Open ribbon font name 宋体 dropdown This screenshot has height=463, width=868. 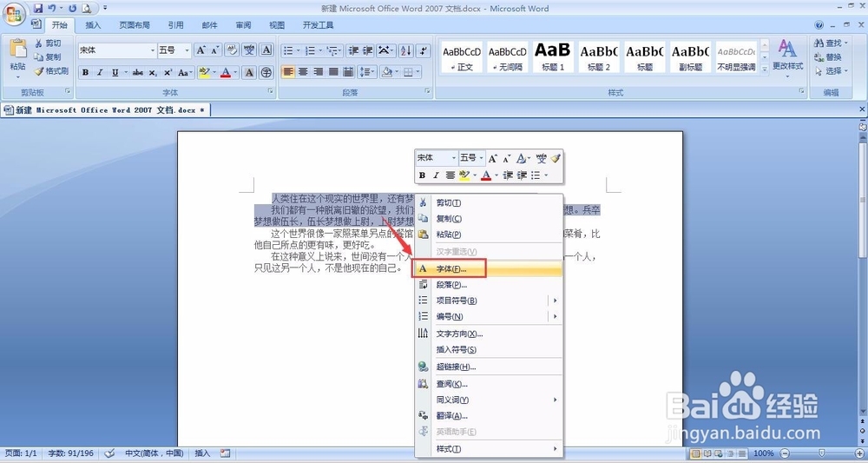[x=153, y=50]
